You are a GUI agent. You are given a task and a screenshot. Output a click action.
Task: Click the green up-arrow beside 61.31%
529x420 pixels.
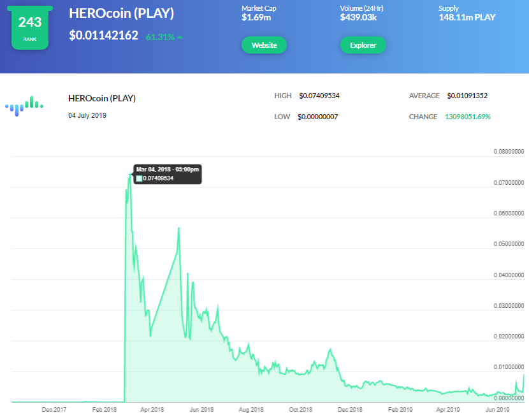[180, 37]
